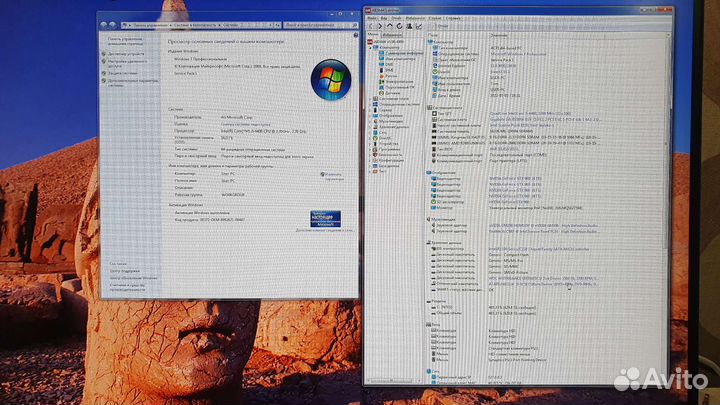Select Портативный ПК in AIDA64 tree
This screenshot has width=720, height=405.
coord(397,87)
